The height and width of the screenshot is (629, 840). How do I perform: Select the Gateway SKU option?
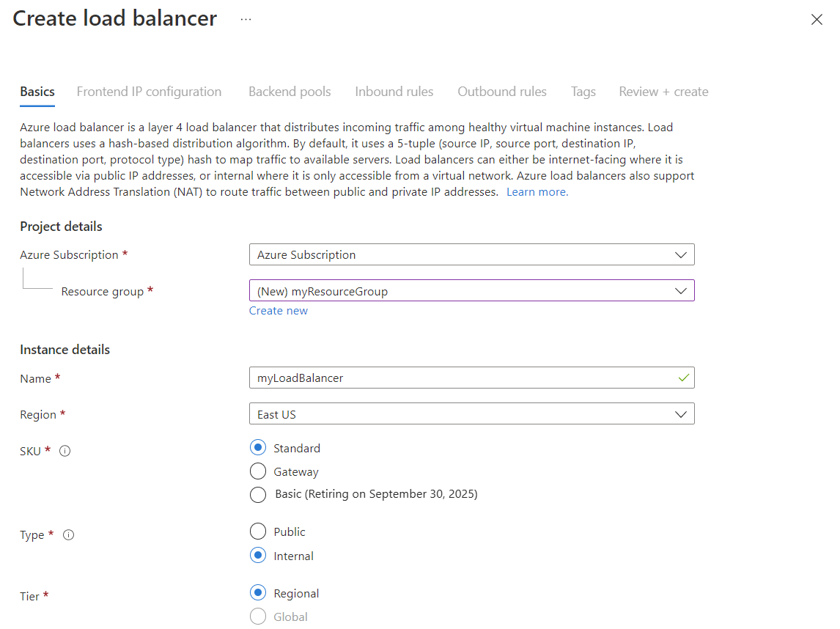pyautogui.click(x=258, y=471)
